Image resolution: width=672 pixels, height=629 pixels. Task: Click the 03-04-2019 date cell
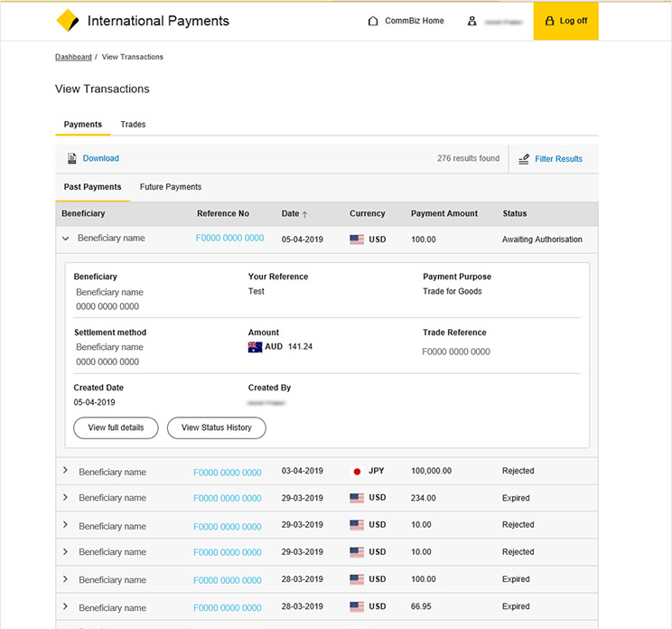303,471
